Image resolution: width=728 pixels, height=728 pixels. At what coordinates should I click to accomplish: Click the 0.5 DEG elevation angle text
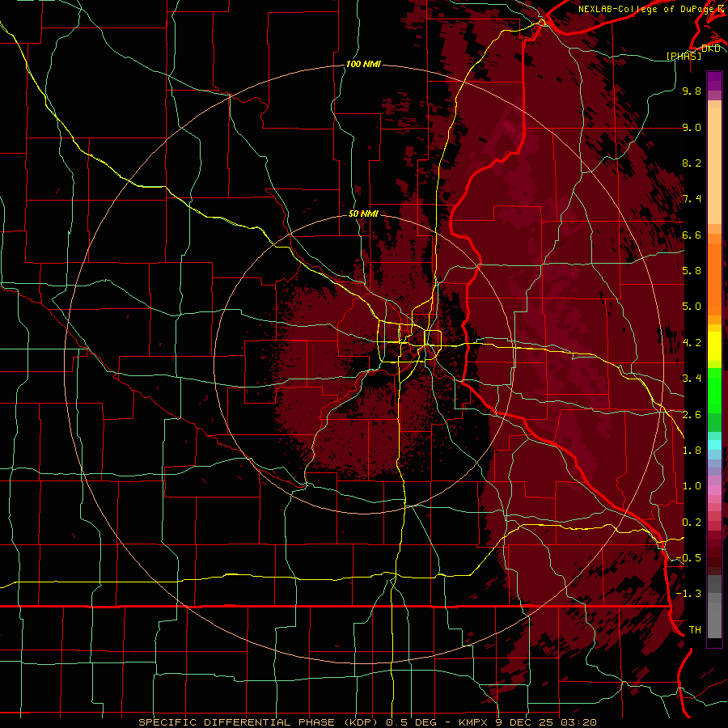click(x=412, y=722)
